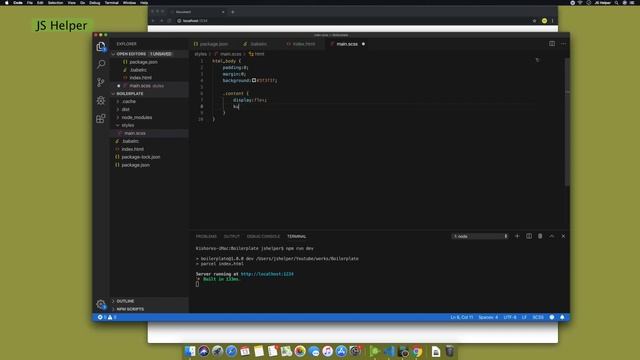This screenshot has height=360, width=640.
Task: Open the Terminal menu in menu bar
Action: pyautogui.click(x=111, y=2)
